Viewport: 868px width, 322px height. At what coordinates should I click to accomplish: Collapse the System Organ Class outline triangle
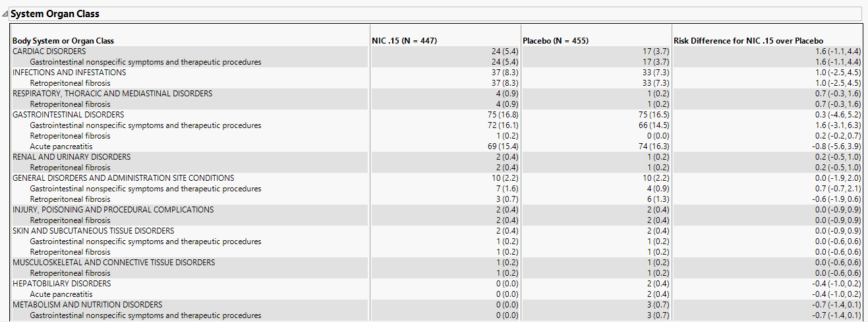(5, 14)
